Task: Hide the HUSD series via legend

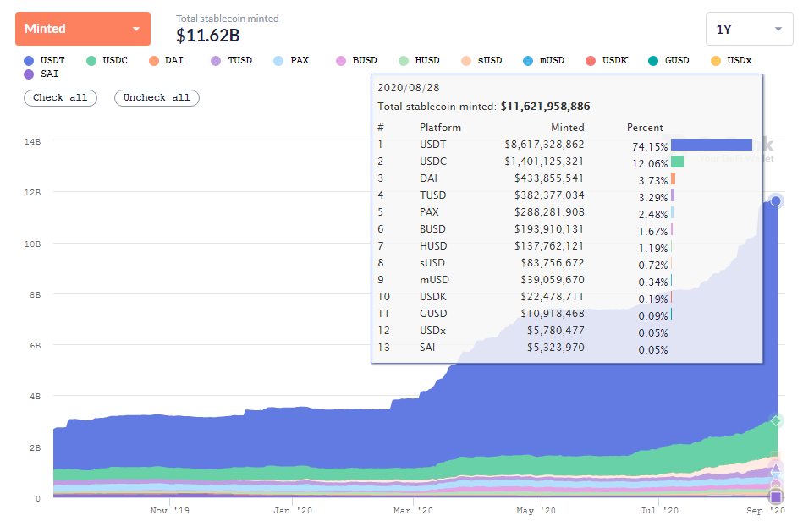Action: pyautogui.click(x=419, y=60)
